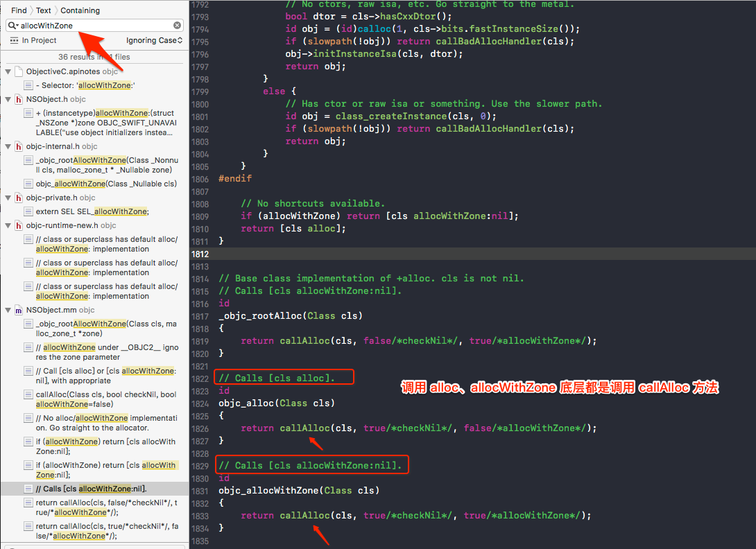Click the objc-internal.h header file icon
This screenshot has width=756, height=549.
19,146
